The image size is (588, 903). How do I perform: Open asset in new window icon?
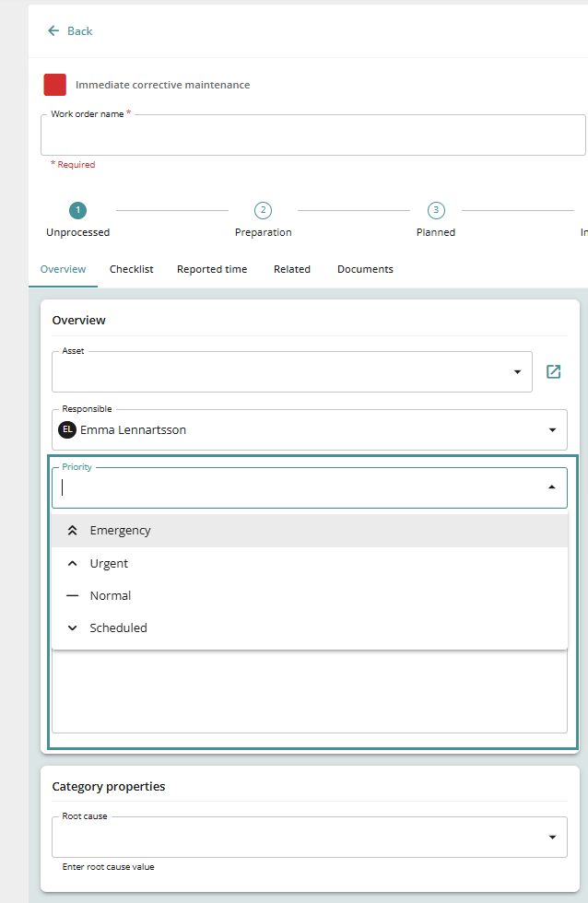(x=553, y=371)
